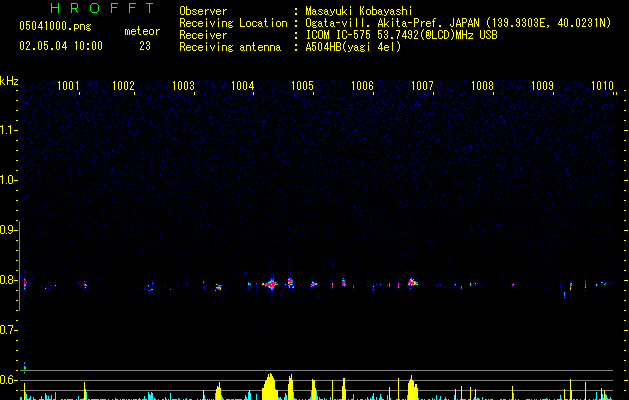Click the Receiving antenna label

(x=230, y=47)
